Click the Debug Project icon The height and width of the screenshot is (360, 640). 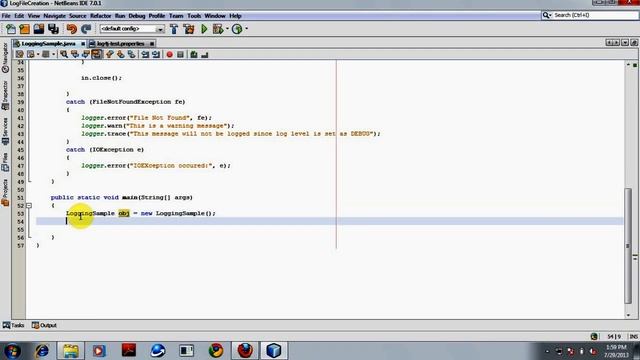click(x=218, y=29)
